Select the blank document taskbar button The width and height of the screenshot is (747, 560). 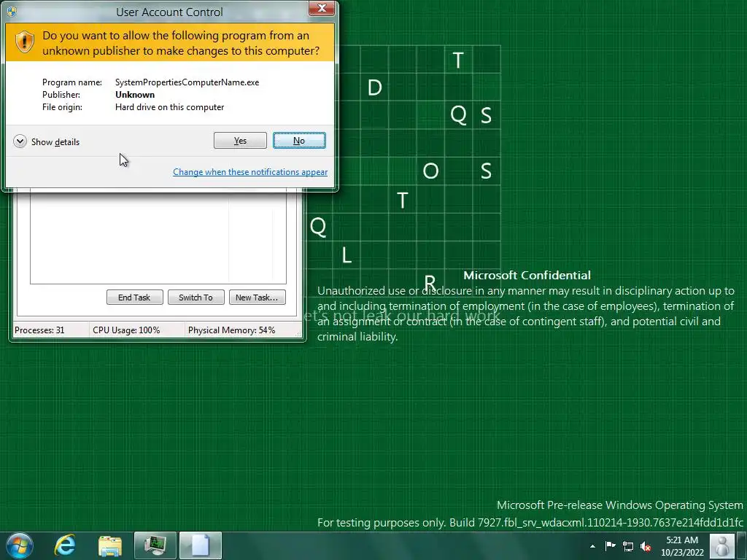click(201, 545)
